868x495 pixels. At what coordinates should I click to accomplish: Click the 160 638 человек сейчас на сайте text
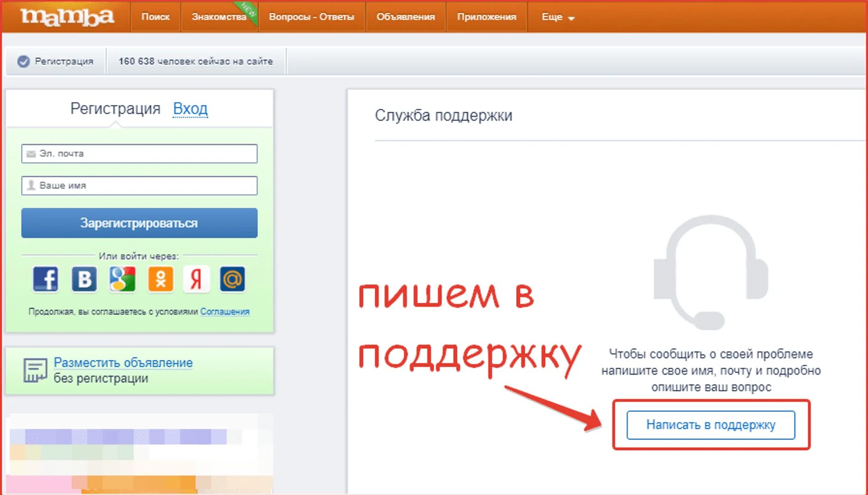(x=196, y=61)
